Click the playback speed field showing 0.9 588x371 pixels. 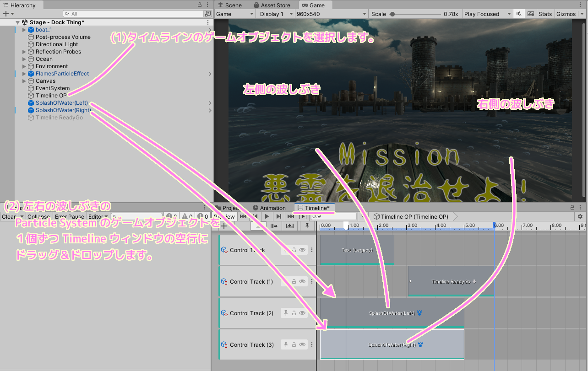[334, 216]
